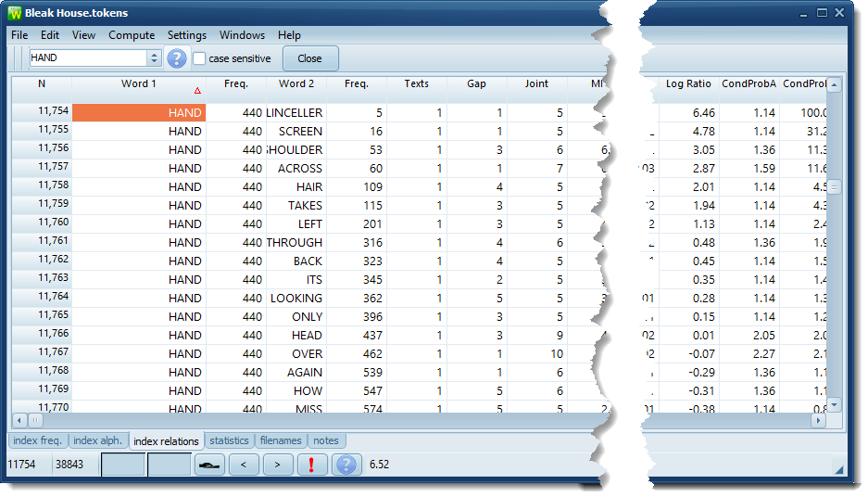This screenshot has height=497, width=868.
Task: Click the first empty status bar box
Action: click(123, 465)
